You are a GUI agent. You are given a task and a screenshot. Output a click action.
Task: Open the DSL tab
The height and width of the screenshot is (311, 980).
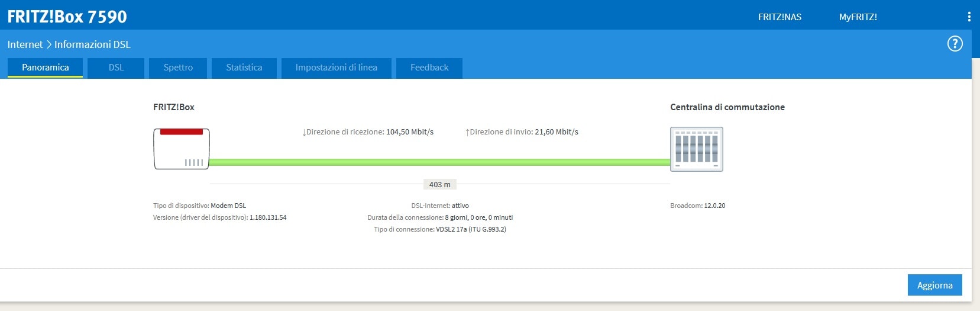pyautogui.click(x=116, y=68)
